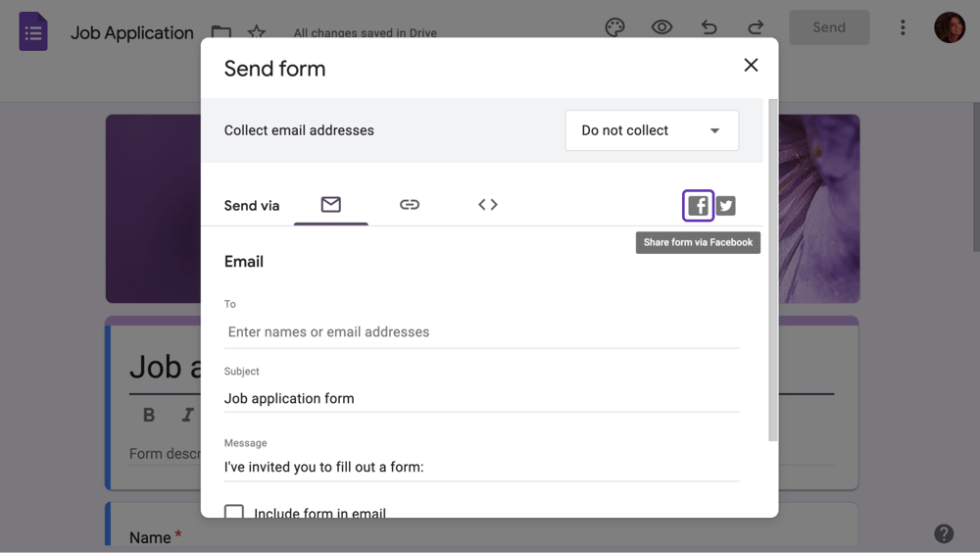Click the undo arrow icon
The width and height of the screenshot is (980, 553).
709,27
